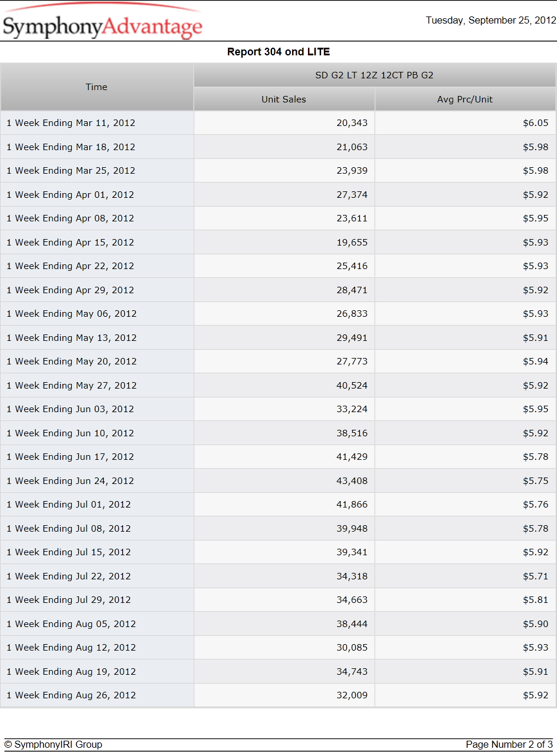This screenshot has height=756, width=557.
Task: Click the Avg Prc/Unit column header
Action: pos(465,100)
